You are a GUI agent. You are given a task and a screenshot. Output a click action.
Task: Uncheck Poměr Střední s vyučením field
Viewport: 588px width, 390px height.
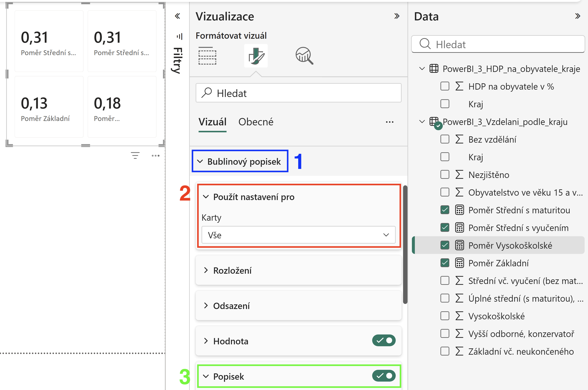click(445, 228)
